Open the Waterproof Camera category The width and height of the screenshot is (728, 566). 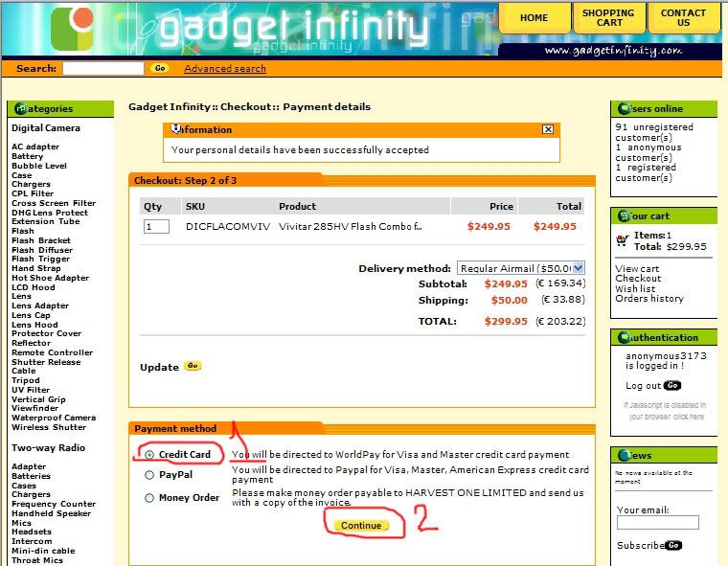point(54,418)
